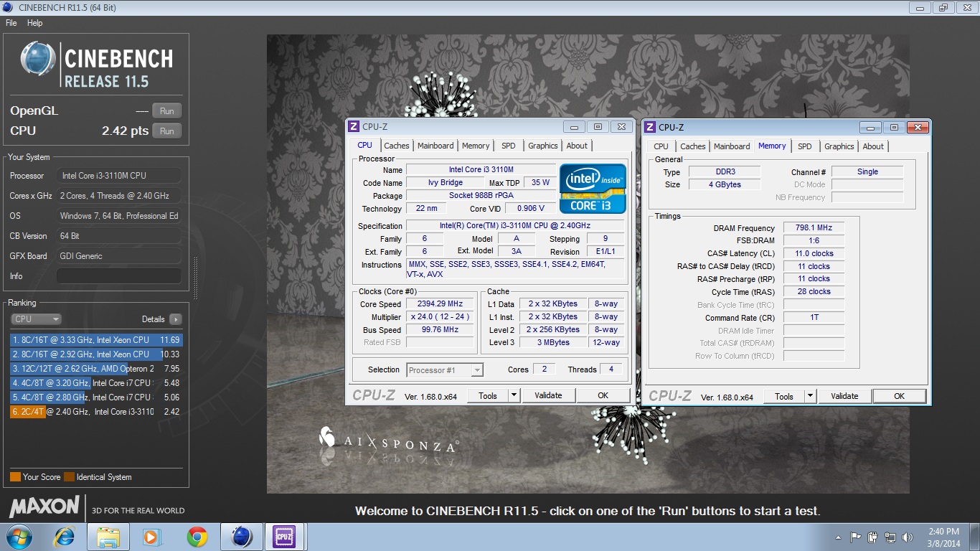
Task: Open Windows Media Player from taskbar
Action: tap(151, 537)
